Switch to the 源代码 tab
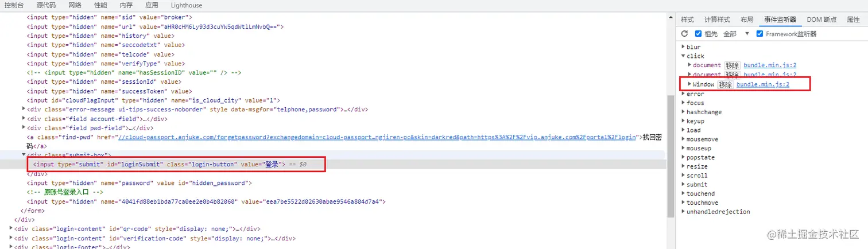 [x=46, y=5]
